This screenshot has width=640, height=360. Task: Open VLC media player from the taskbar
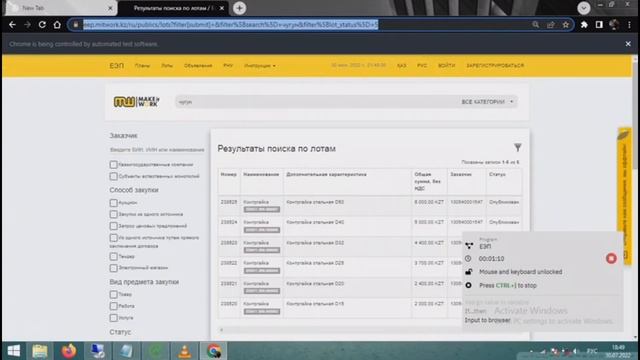(184, 351)
